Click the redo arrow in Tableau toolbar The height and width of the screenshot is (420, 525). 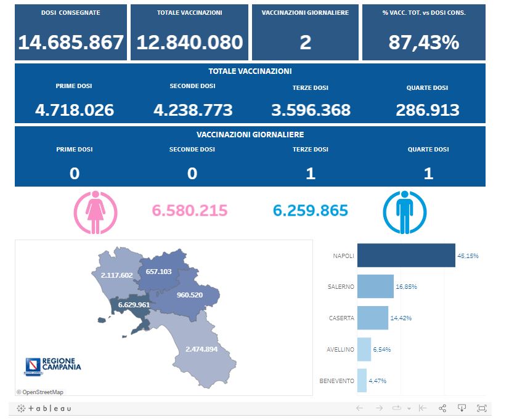click(x=379, y=408)
